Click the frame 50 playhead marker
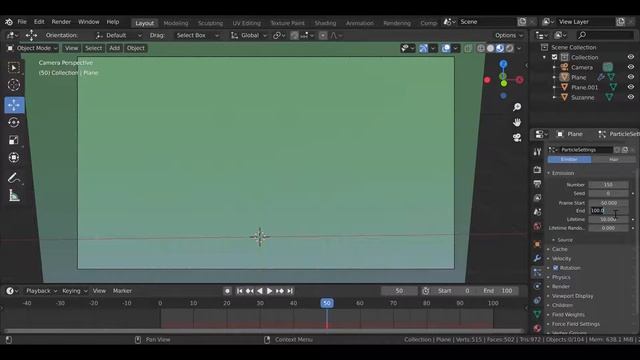The image size is (640, 360). point(327,303)
